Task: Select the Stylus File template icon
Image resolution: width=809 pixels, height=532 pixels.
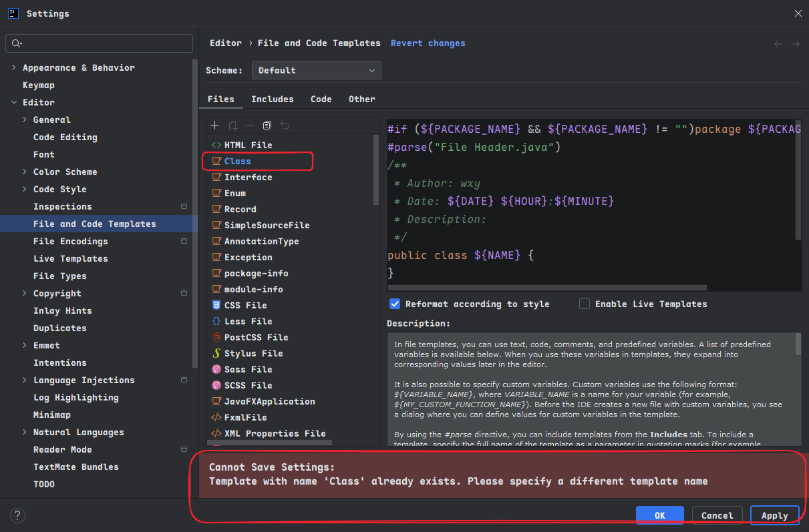Action: [x=216, y=353]
